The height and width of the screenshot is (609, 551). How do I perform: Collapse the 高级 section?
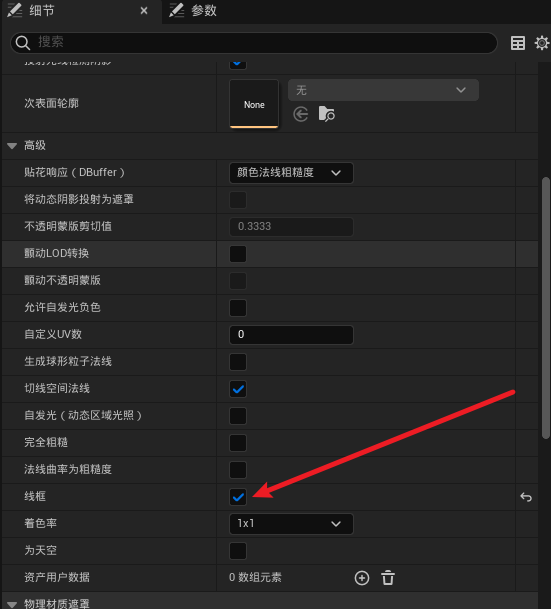pos(12,146)
